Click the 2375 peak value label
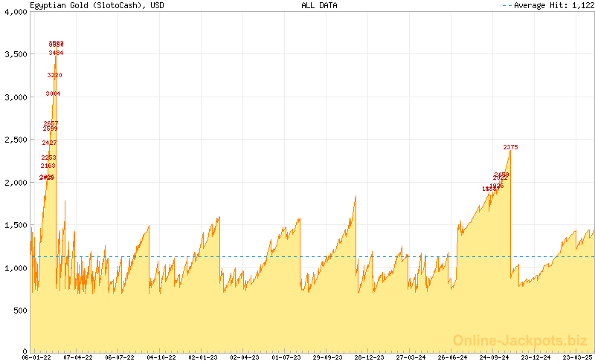Image resolution: width=595 pixels, height=364 pixels. [x=510, y=147]
